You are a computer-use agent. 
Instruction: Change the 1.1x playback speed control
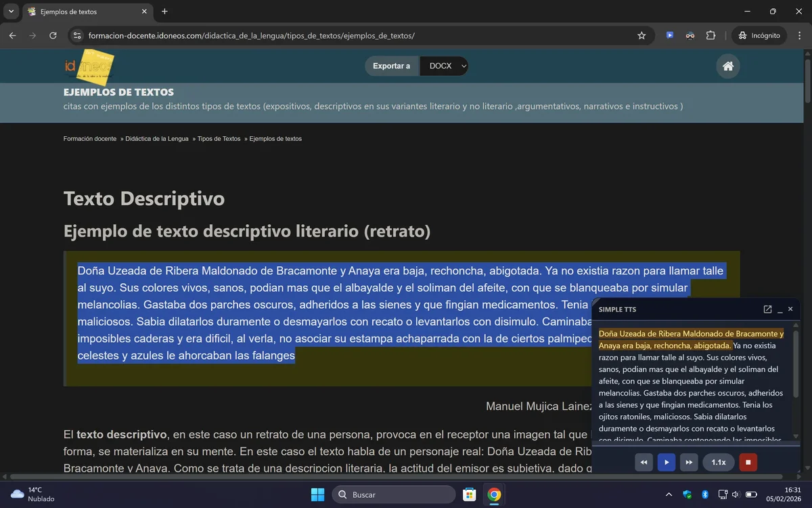(x=718, y=462)
